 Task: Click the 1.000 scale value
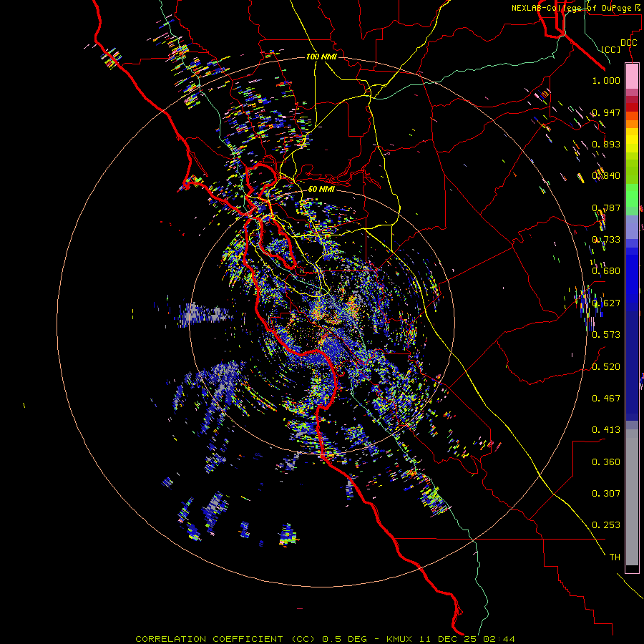(x=606, y=80)
